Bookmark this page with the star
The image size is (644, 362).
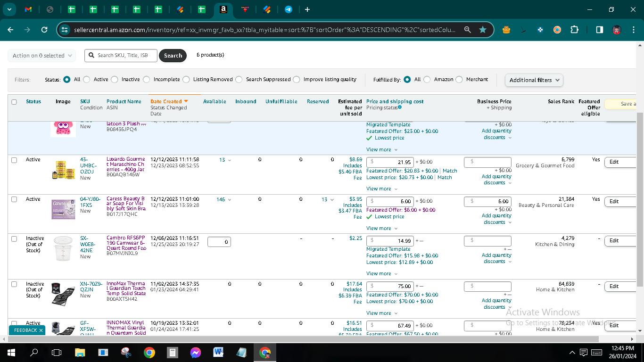pos(483,30)
